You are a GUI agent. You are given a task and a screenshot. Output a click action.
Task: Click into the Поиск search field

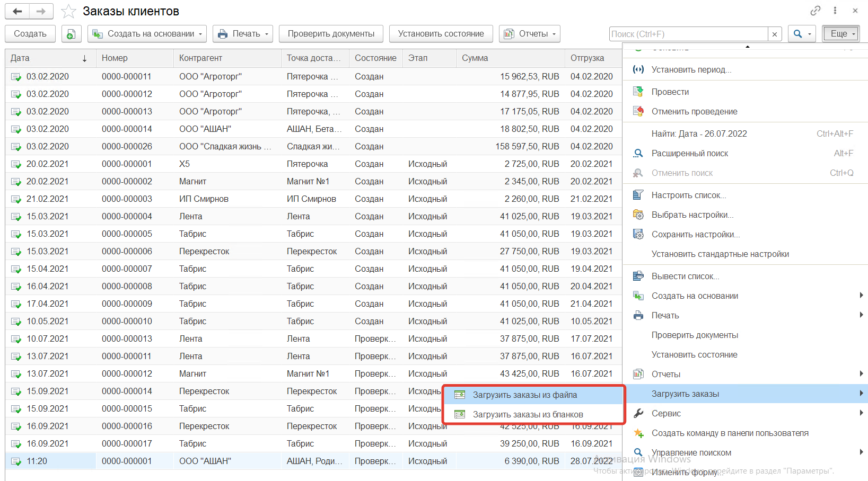pos(688,34)
